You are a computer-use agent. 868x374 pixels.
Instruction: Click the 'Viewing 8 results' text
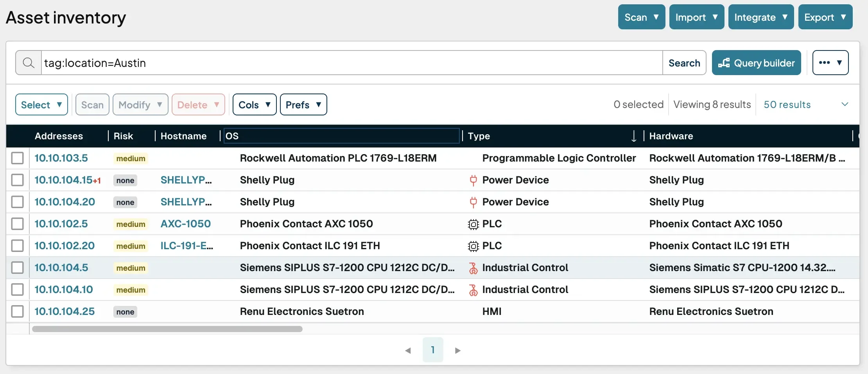click(712, 104)
